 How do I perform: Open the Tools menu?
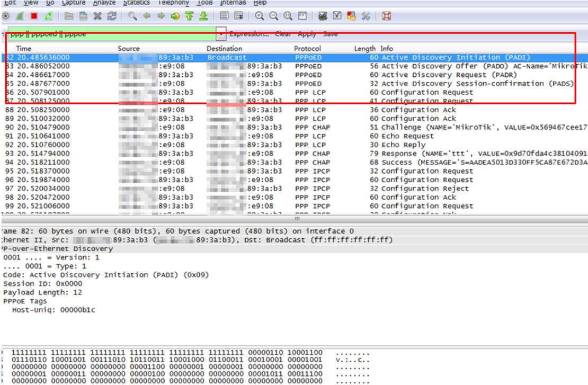[x=205, y=3]
